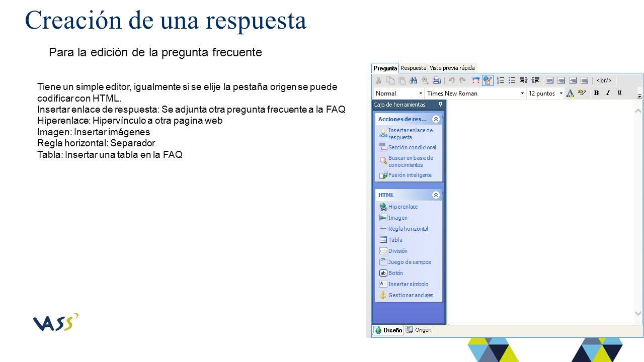Open Gestionar anclajes
The width and height of the screenshot is (644, 362).
point(406,295)
